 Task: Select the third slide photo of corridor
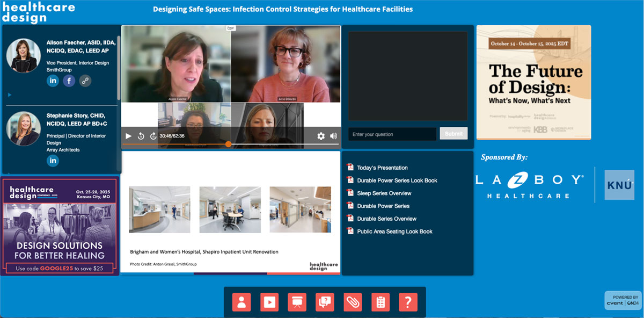point(300,209)
